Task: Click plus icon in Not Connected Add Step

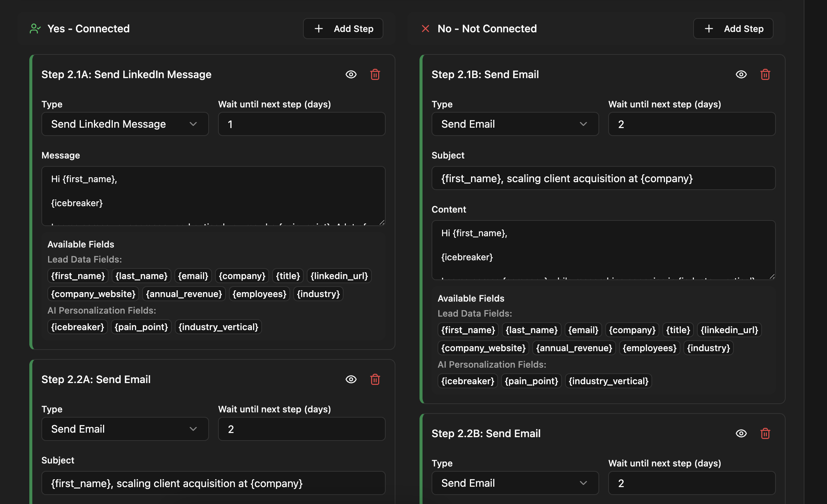Action: [709, 29]
